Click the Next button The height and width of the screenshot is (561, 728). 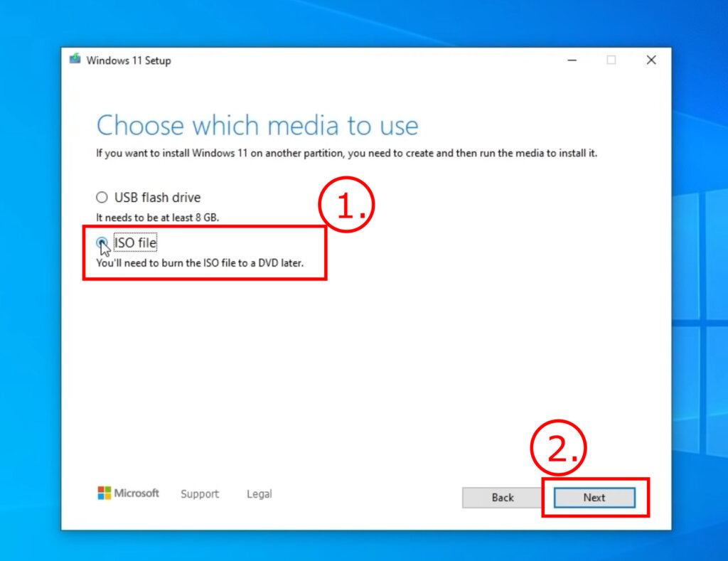pyautogui.click(x=594, y=498)
